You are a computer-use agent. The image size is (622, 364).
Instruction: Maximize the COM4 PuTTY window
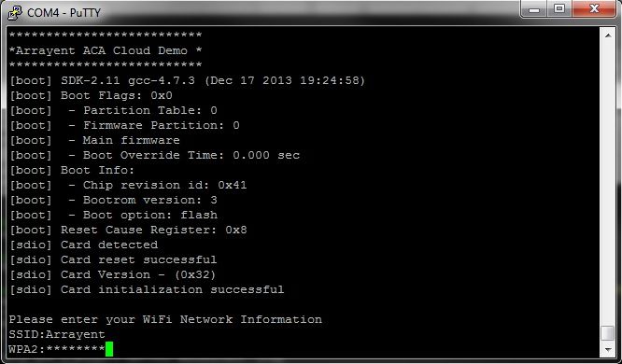(559, 9)
